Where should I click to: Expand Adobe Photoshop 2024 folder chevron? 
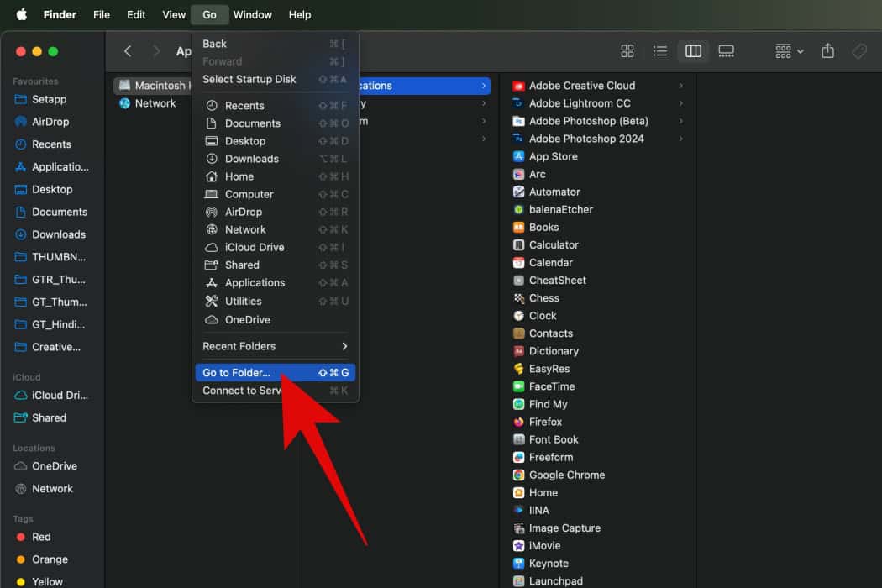680,139
